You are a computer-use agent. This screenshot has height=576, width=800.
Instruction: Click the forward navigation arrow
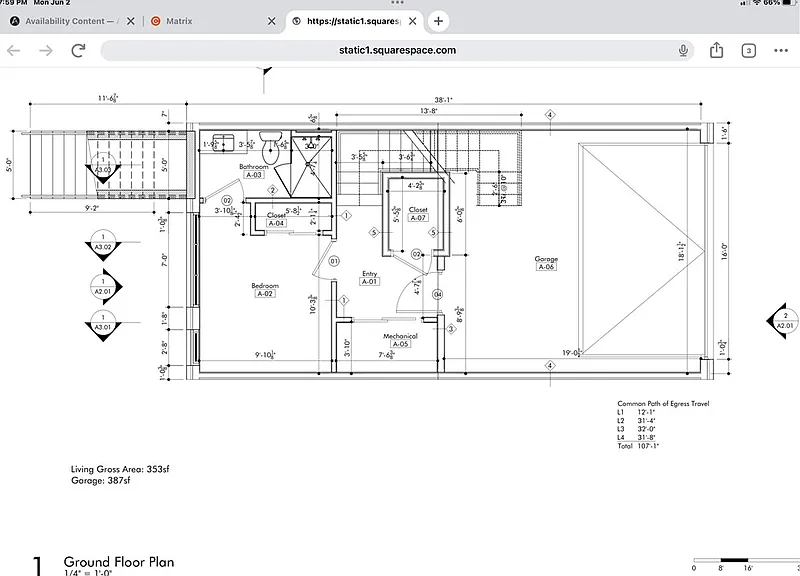[x=45, y=50]
